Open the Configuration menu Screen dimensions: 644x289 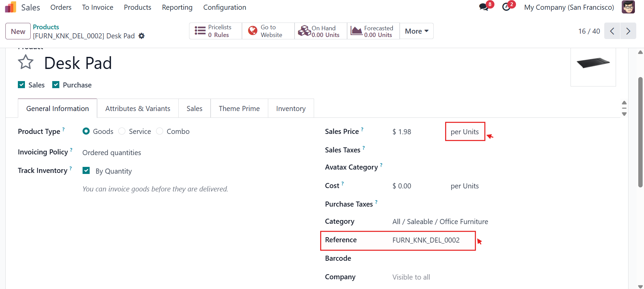pyautogui.click(x=225, y=7)
